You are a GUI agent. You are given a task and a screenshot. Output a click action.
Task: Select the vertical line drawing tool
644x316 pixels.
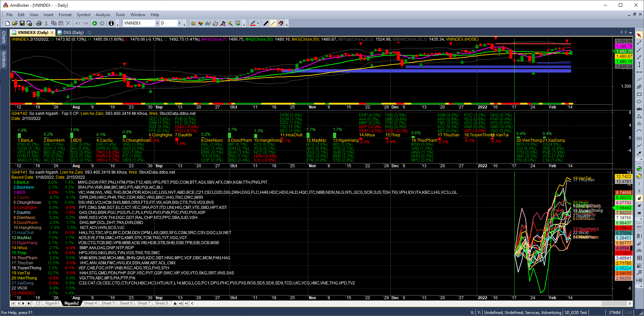pyautogui.click(x=639, y=64)
